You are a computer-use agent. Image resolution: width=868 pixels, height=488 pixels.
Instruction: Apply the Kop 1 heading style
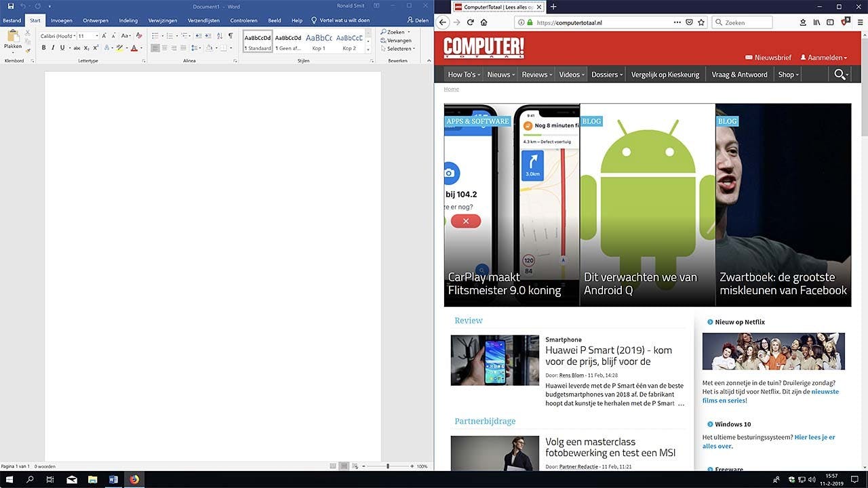pos(319,41)
